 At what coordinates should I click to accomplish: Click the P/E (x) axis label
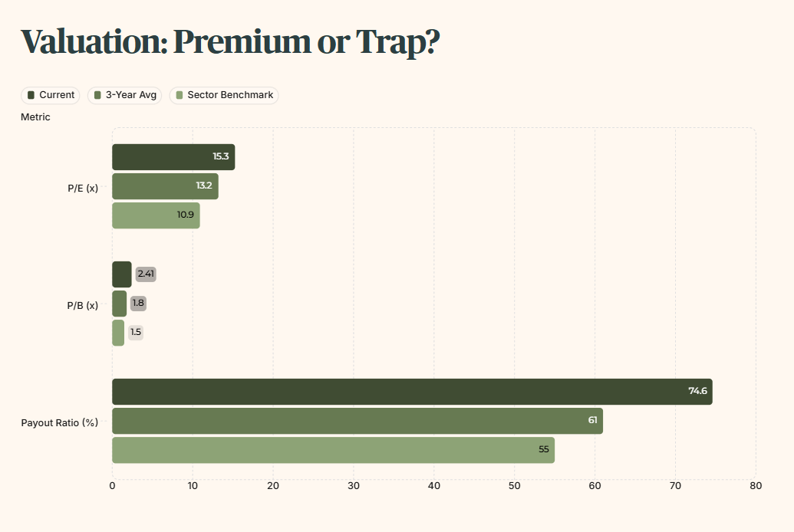coord(83,189)
